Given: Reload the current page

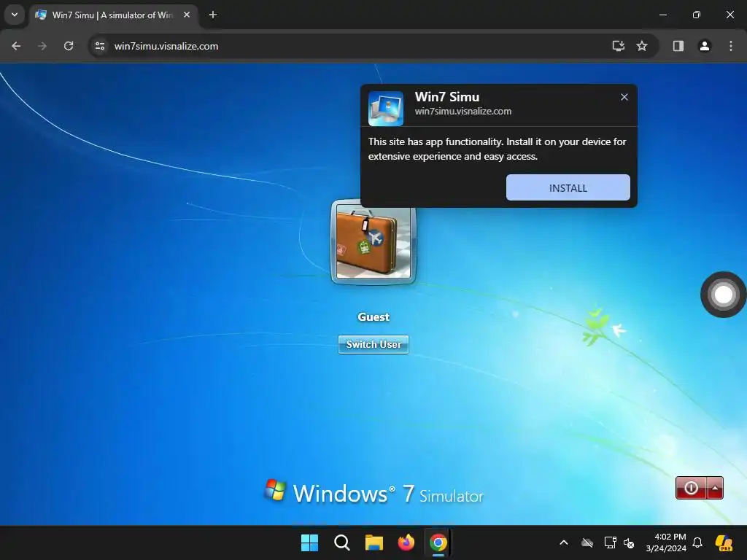Looking at the screenshot, I should pos(69,46).
